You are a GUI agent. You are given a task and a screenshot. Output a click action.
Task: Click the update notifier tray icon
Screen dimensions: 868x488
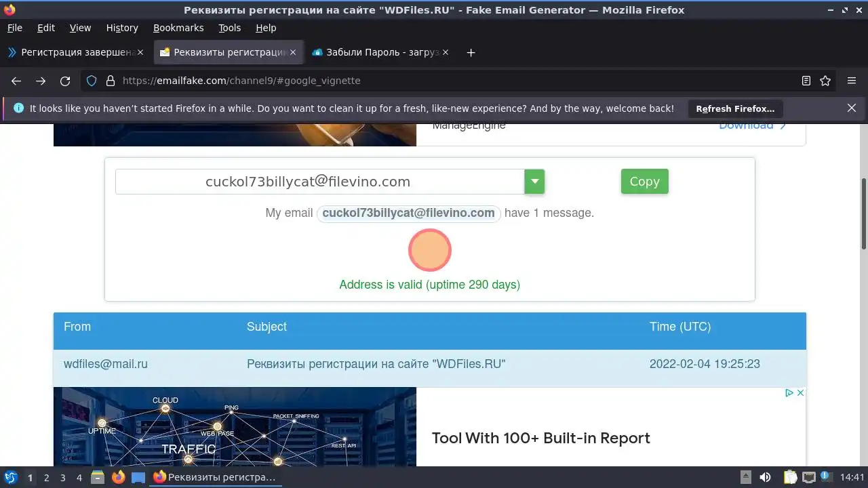pyautogui.click(x=827, y=477)
